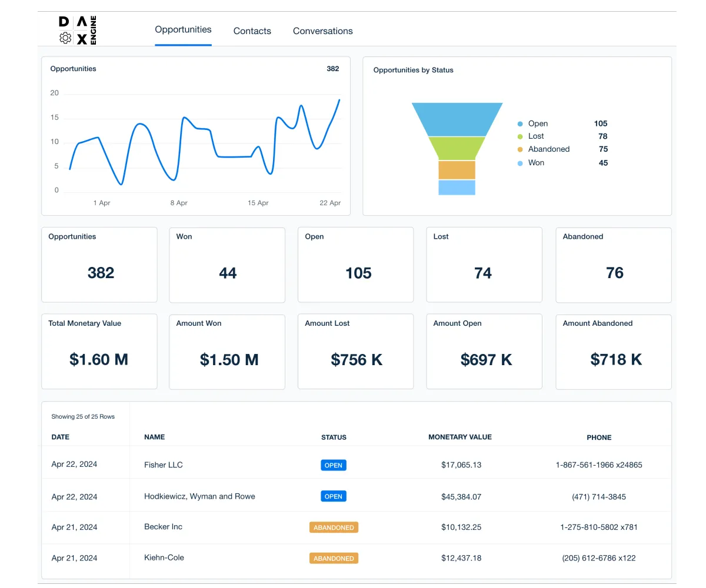The height and width of the screenshot is (588, 706).
Task: Click the 1 Apr axis label
Action: click(102, 203)
